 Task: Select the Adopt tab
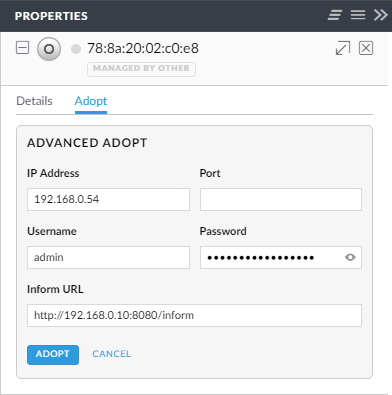click(91, 101)
